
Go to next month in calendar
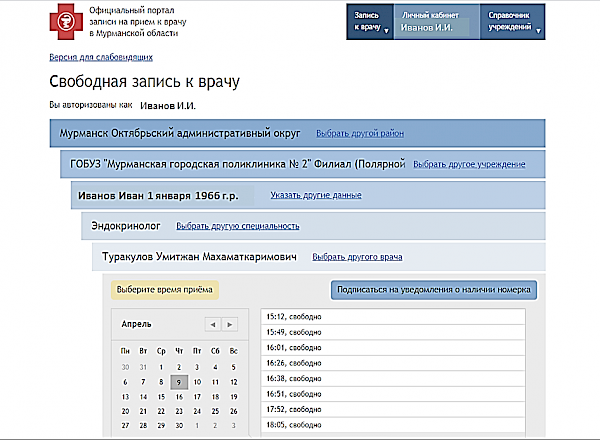(x=231, y=324)
